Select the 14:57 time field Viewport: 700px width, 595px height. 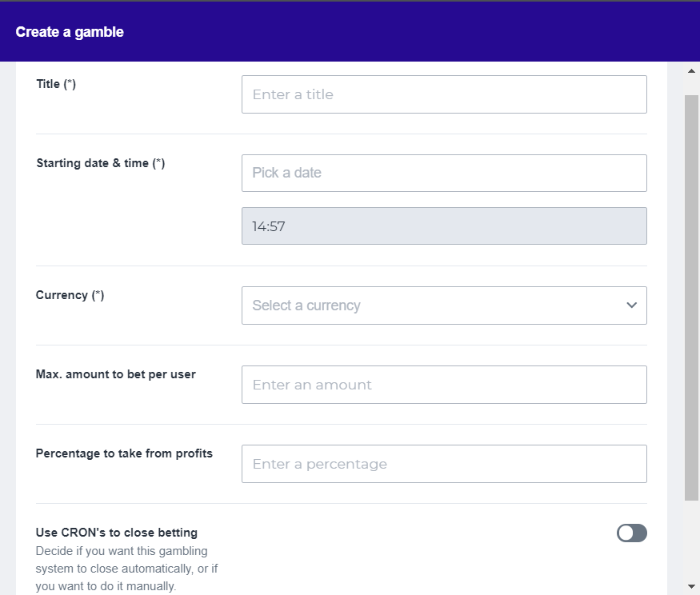(444, 226)
